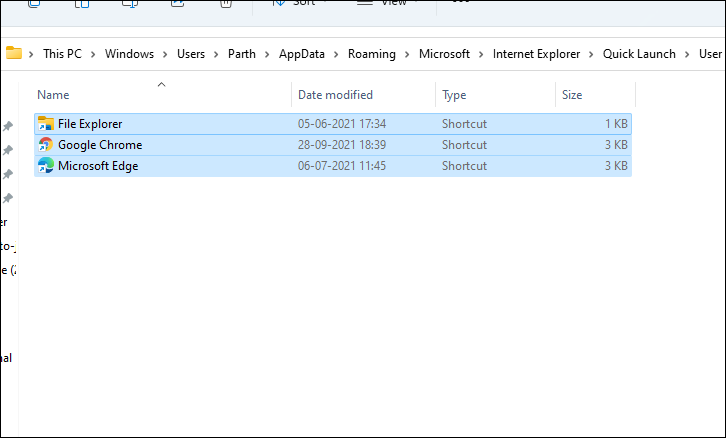Expand the chevron after the address bar folder icon
The image size is (726, 438).
[31, 54]
